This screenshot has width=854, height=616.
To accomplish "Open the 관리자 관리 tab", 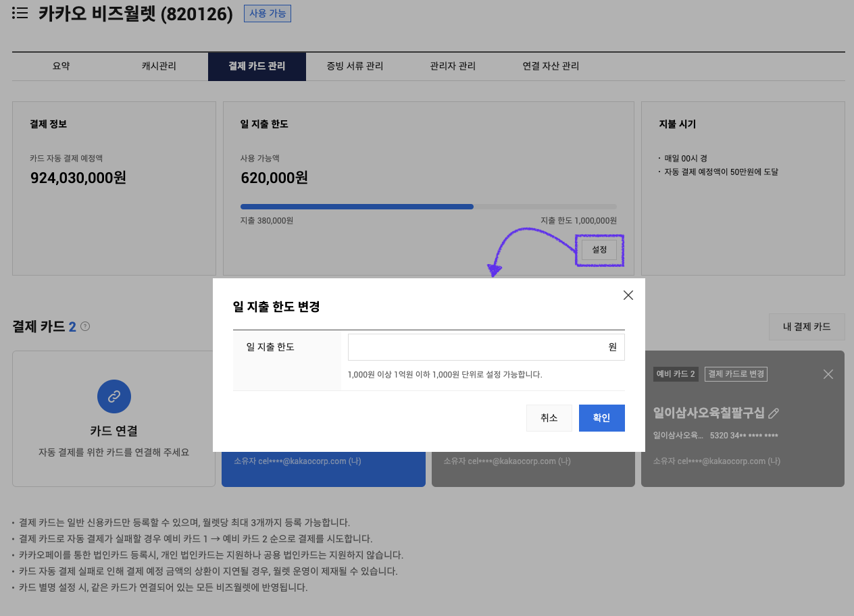I will pyautogui.click(x=453, y=66).
